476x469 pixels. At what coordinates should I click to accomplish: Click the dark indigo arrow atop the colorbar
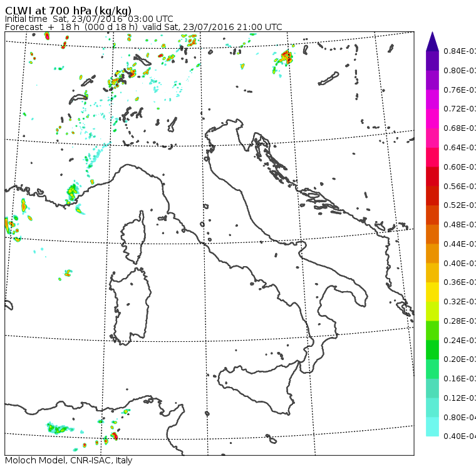click(x=432, y=41)
